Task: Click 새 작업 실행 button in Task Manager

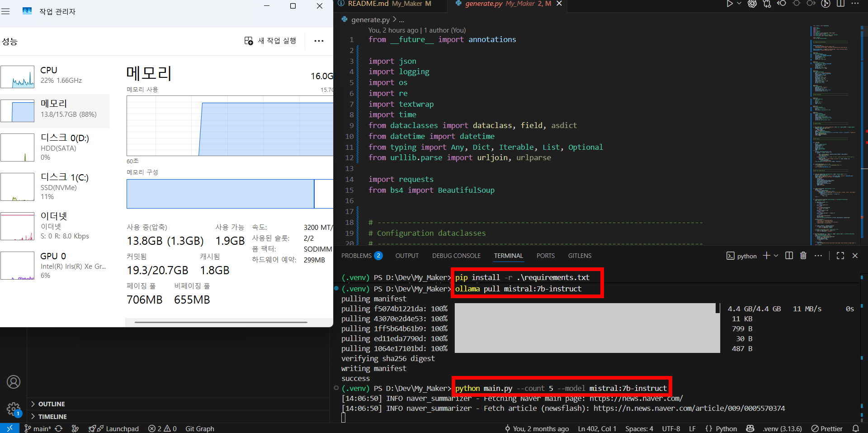Action: point(270,41)
